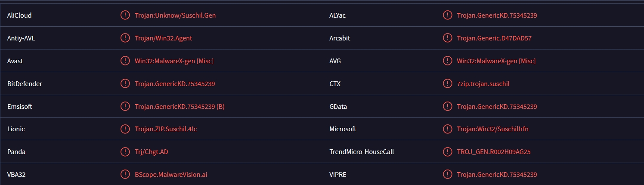The image size is (644, 185).
Task: Select the AVG vendor name
Action: pos(335,61)
